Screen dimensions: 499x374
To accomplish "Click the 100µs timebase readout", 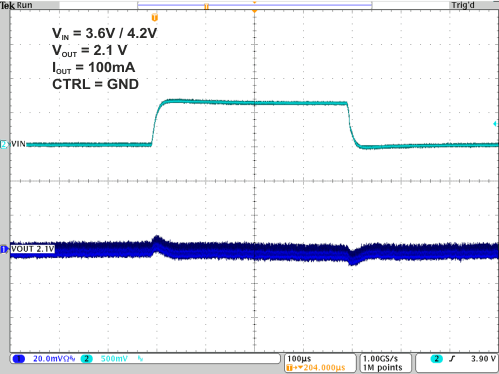I will 299,359.
